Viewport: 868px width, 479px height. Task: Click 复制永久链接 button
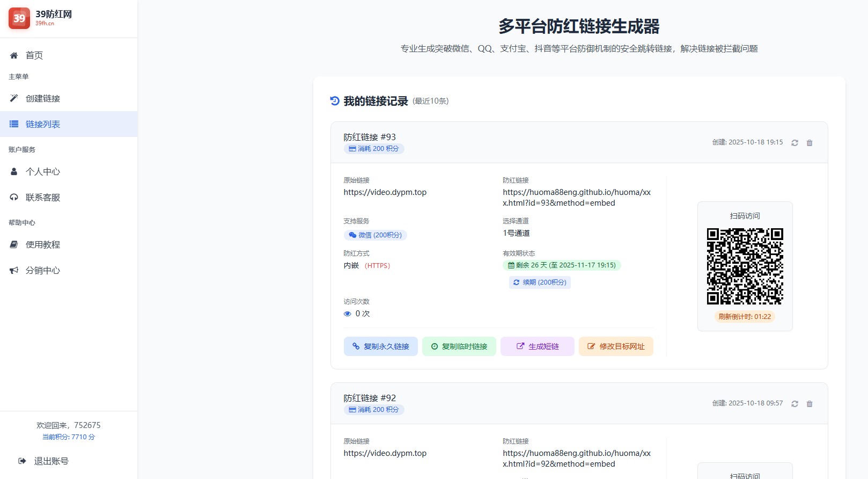[x=381, y=346]
